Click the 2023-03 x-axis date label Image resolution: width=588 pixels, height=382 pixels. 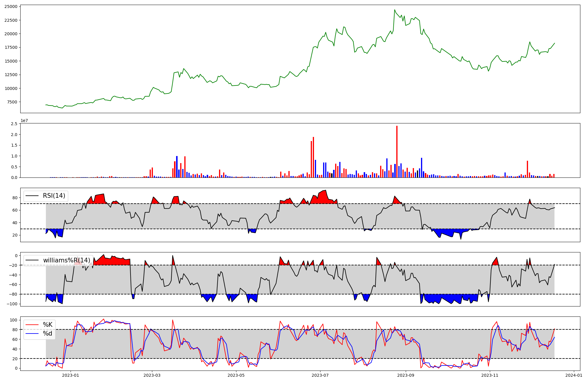tap(152, 375)
